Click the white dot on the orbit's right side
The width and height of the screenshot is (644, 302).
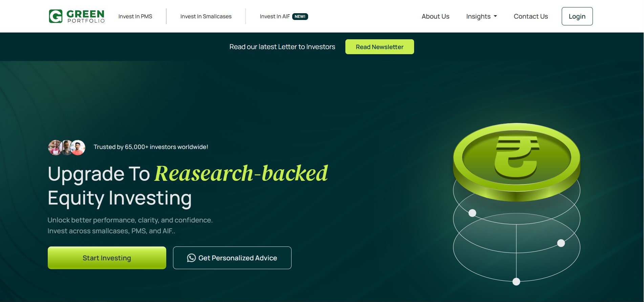[561, 243]
